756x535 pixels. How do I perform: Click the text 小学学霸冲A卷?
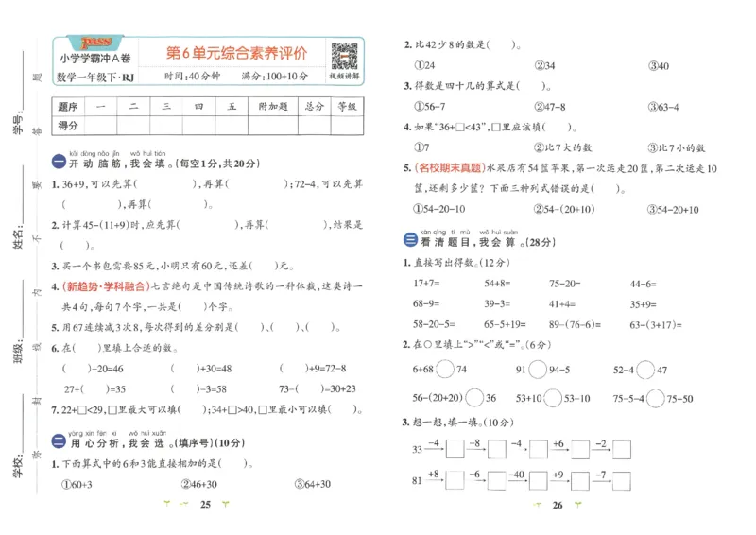[95, 59]
